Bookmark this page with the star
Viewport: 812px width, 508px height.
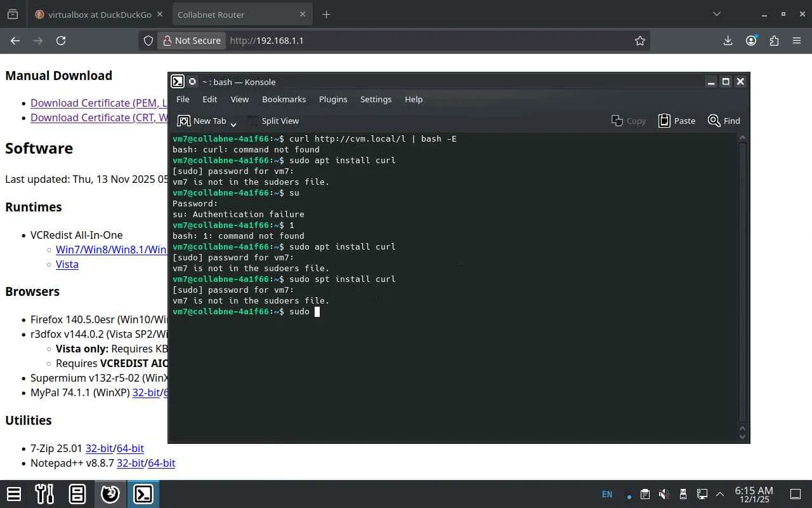pos(640,41)
